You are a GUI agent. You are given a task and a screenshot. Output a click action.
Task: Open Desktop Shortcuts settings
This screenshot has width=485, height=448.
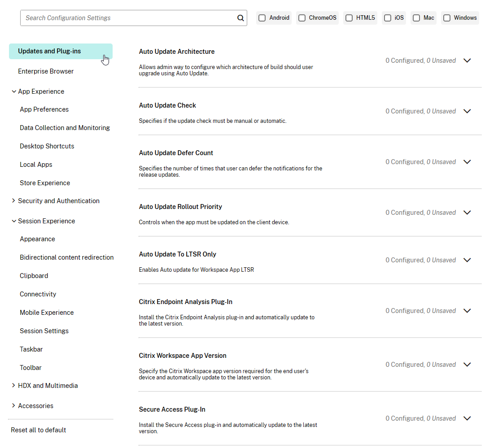[47, 146]
